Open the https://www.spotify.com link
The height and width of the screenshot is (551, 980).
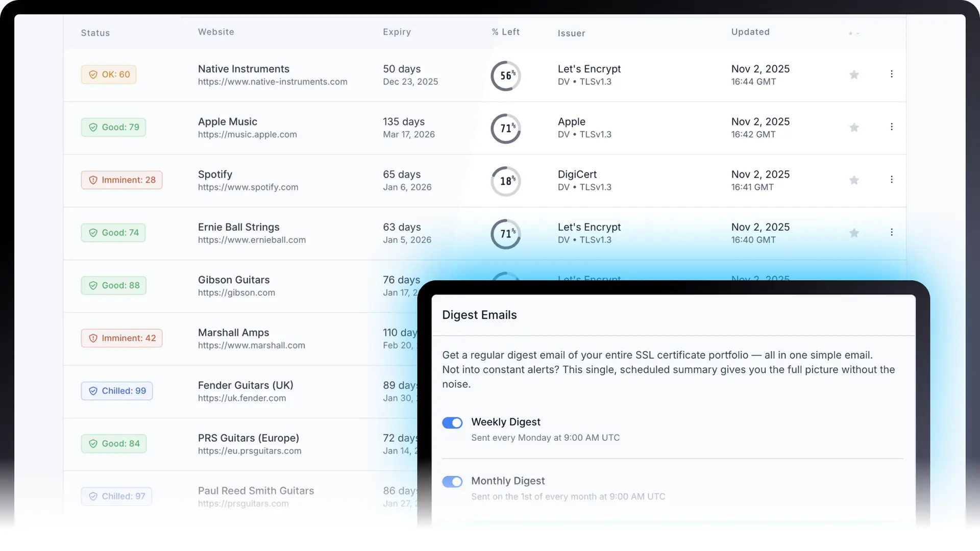point(248,187)
